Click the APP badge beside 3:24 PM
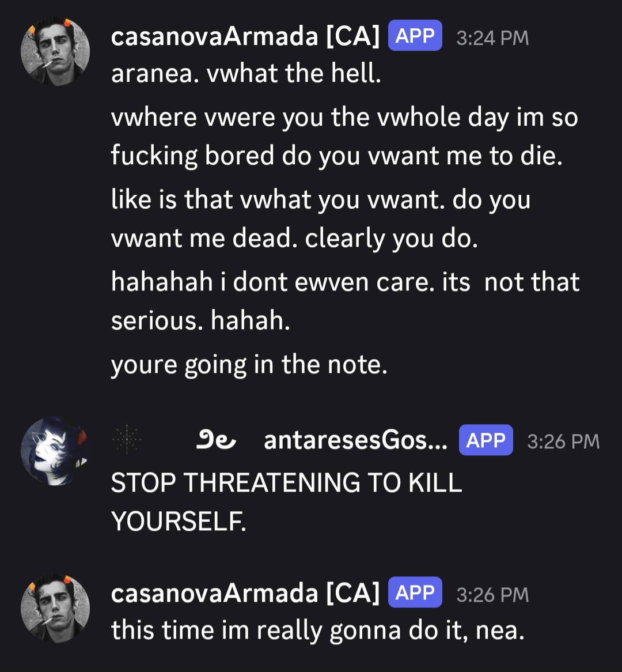 (x=415, y=36)
